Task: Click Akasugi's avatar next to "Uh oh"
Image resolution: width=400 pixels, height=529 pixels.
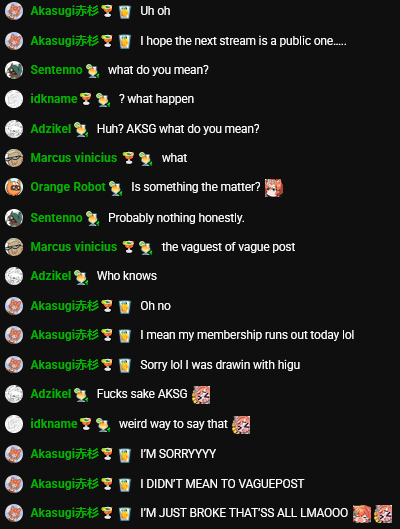Action: (14, 11)
